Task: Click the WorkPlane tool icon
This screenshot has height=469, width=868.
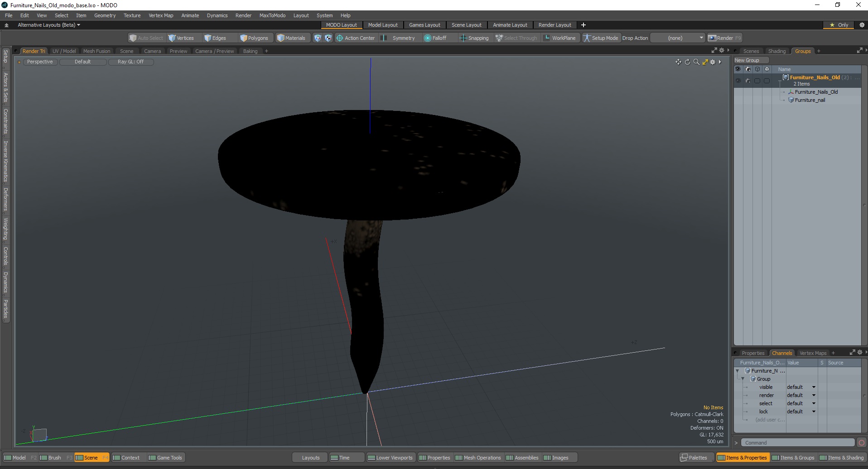Action: click(547, 38)
